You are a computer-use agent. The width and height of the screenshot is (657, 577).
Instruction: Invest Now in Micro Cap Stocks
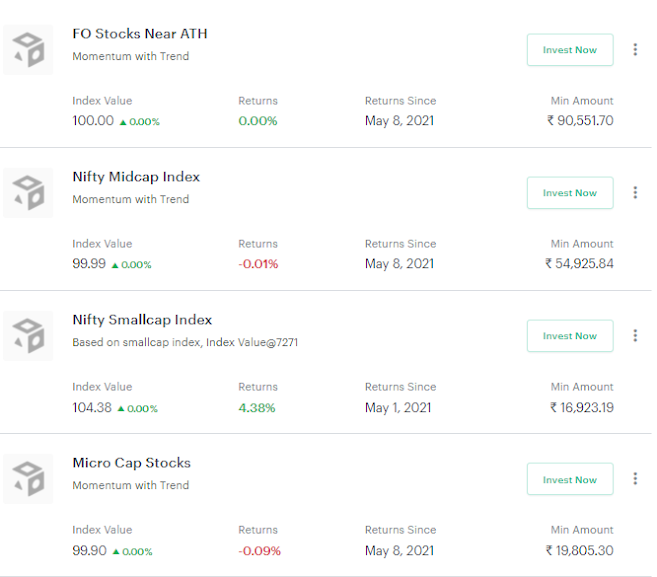point(570,479)
